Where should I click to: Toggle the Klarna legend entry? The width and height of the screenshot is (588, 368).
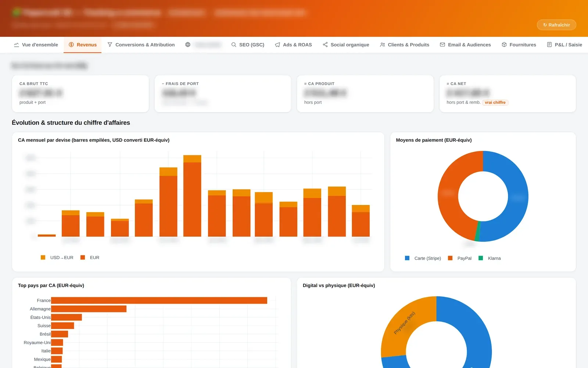click(x=490, y=258)
